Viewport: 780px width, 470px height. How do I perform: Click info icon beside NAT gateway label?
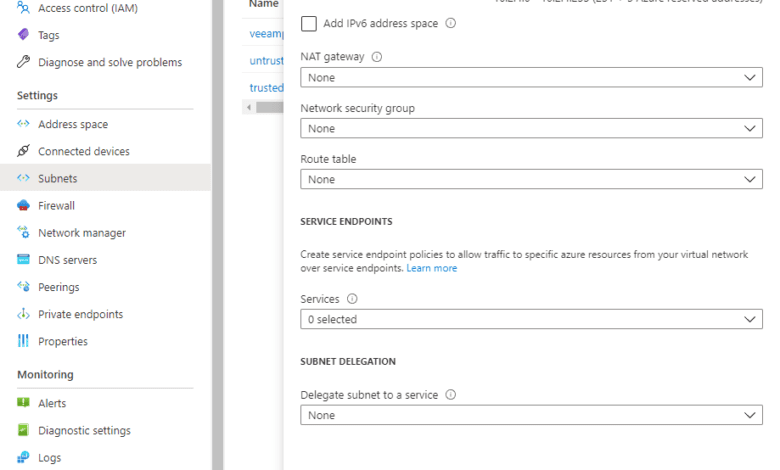click(377, 57)
